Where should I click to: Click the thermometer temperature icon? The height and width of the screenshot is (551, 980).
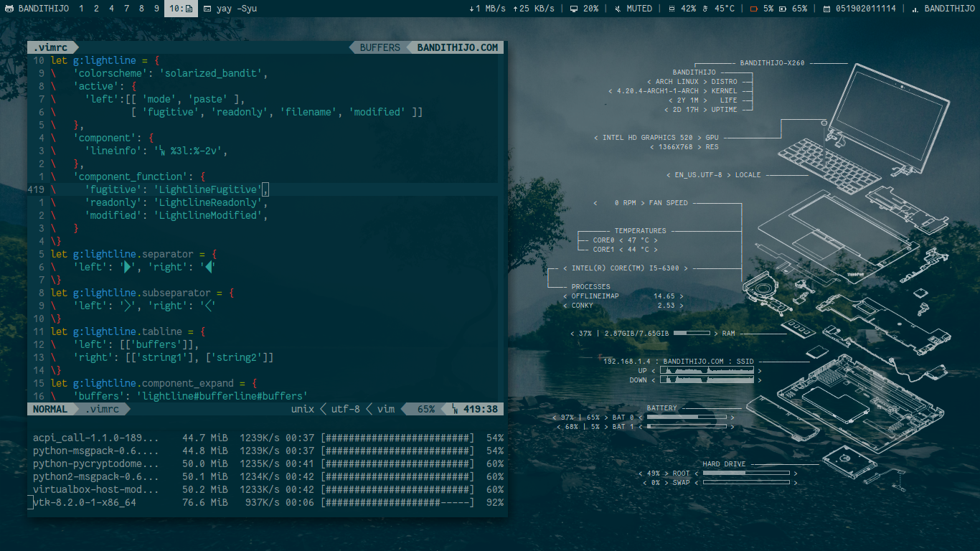click(705, 9)
